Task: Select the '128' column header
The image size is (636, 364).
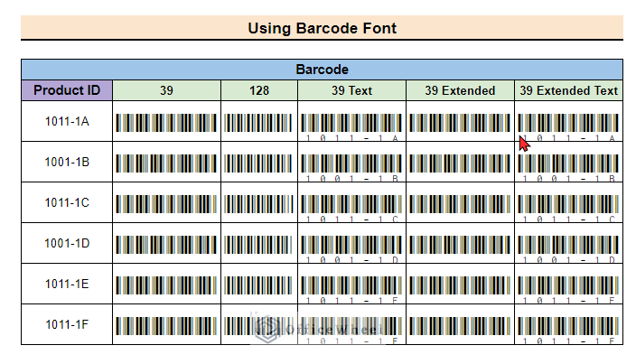Action: [259, 90]
